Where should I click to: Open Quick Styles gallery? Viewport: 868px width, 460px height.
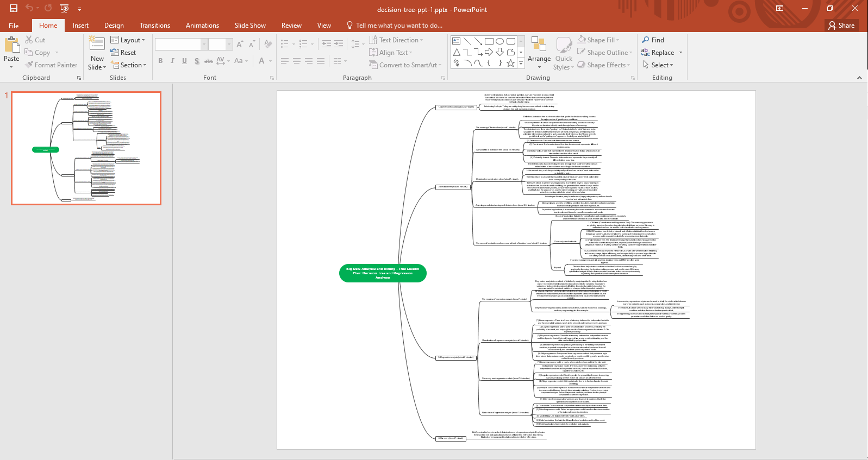(564, 53)
